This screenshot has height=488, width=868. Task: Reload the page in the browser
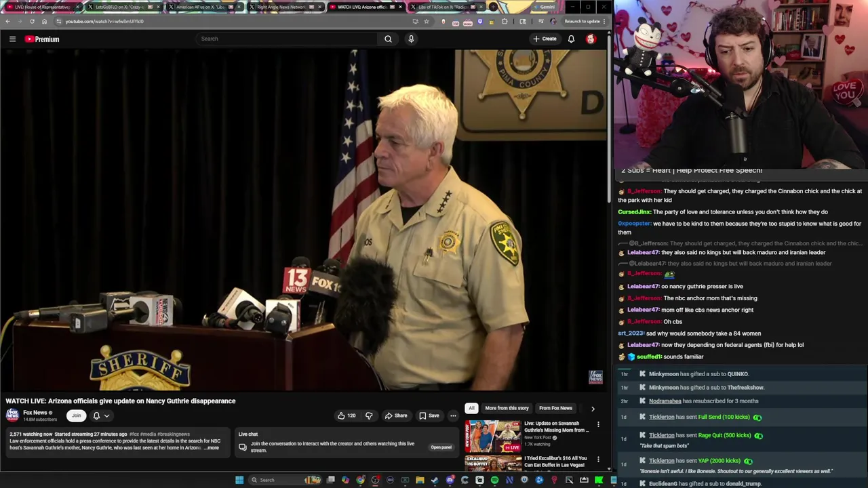click(x=32, y=21)
